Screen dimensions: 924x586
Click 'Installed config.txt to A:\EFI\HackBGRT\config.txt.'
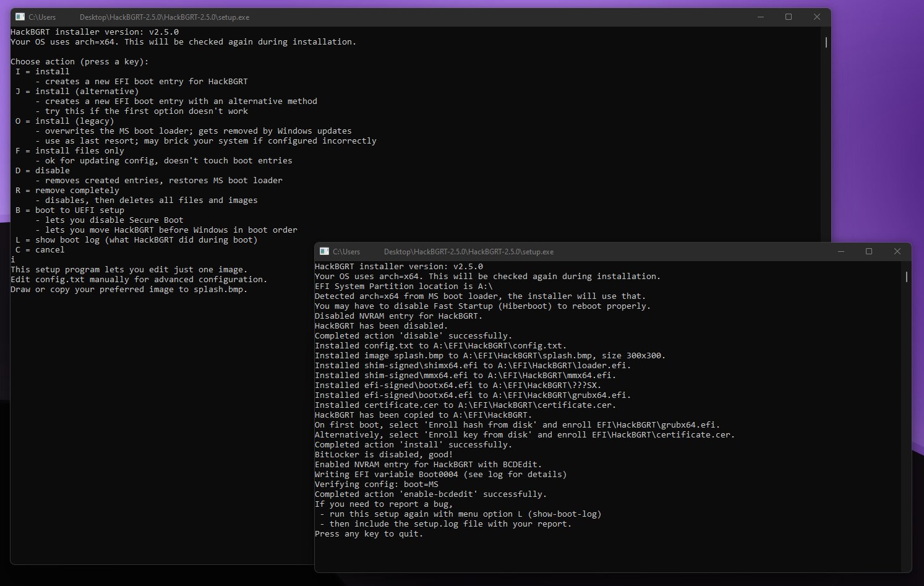click(441, 346)
